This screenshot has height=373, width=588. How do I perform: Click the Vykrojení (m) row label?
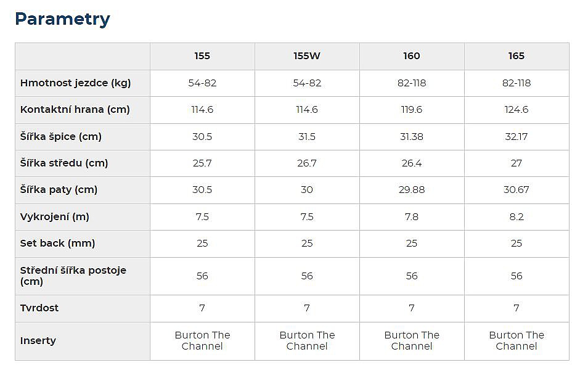pos(55,216)
